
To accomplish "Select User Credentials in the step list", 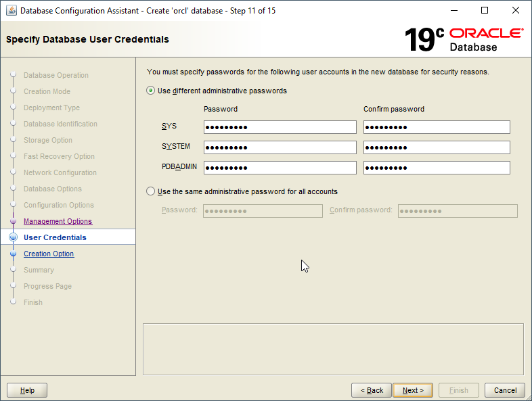I will tap(55, 237).
